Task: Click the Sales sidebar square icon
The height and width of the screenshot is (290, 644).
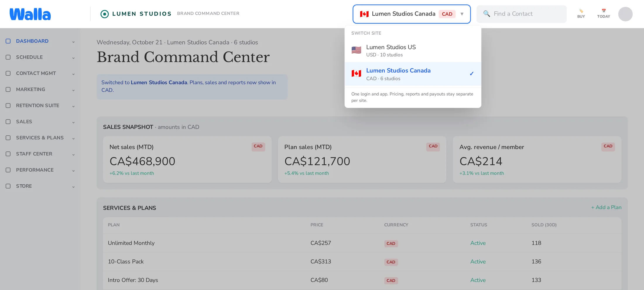Action: pos(8,122)
